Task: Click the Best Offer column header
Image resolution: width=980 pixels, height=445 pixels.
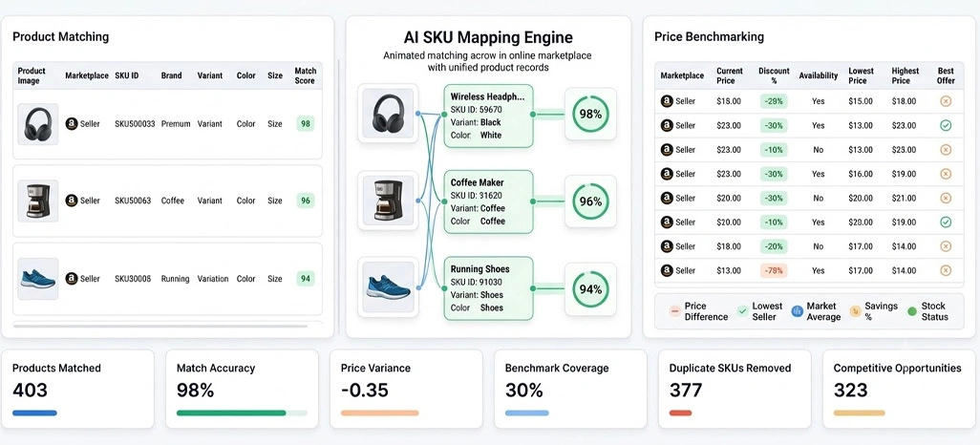Action: tap(946, 75)
